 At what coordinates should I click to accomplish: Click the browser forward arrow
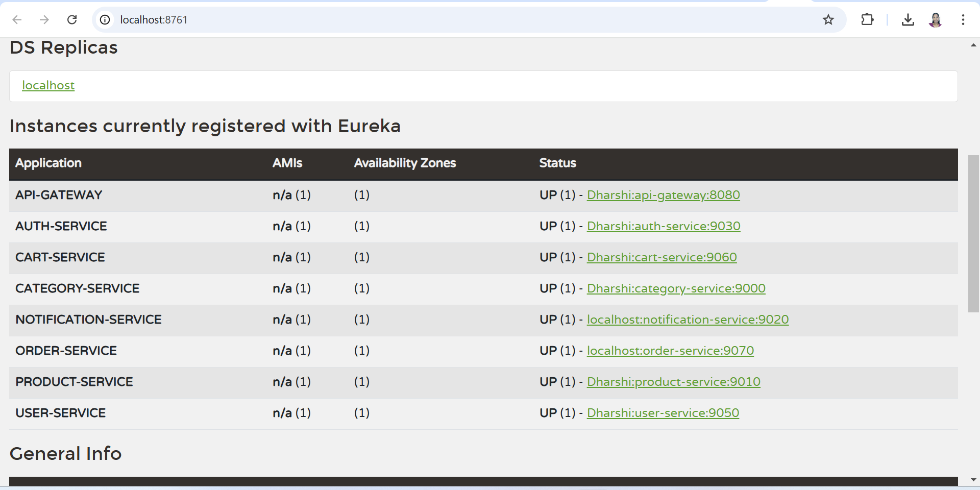pos(44,19)
